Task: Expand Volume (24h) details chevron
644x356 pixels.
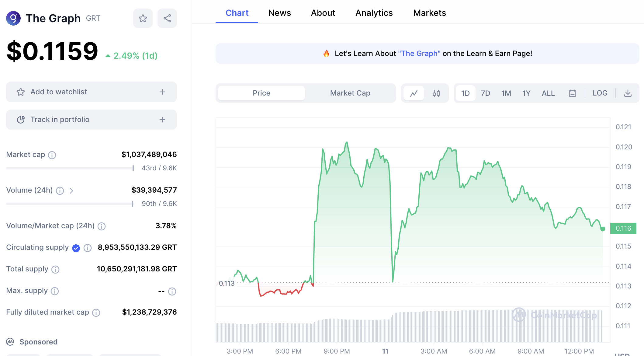Action: pyautogui.click(x=72, y=191)
